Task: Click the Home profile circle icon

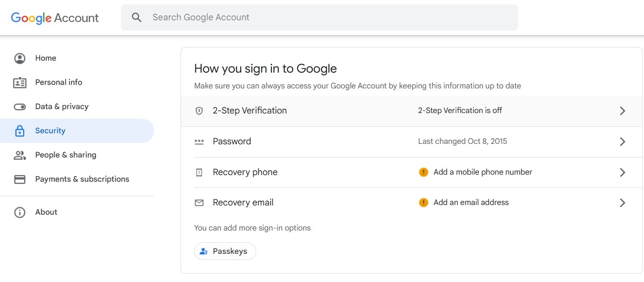Action: tap(20, 58)
